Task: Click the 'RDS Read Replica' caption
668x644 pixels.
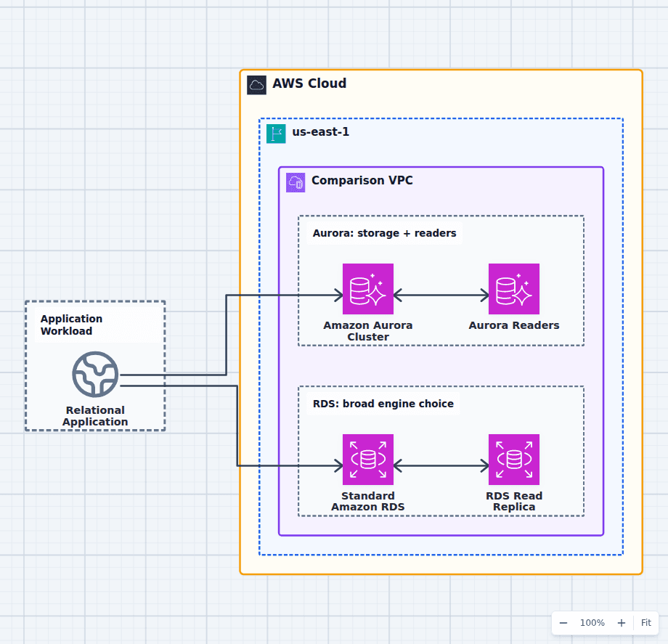Action: point(514,501)
